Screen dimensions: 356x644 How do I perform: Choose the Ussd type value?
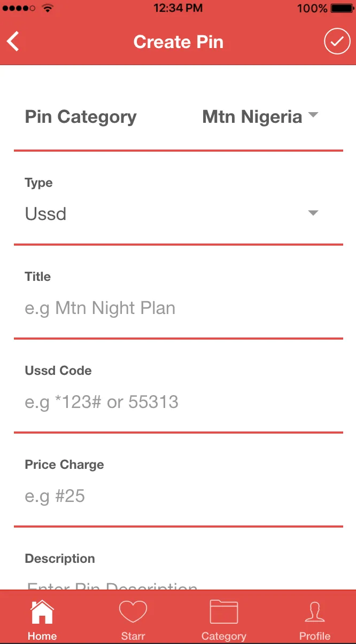click(45, 214)
